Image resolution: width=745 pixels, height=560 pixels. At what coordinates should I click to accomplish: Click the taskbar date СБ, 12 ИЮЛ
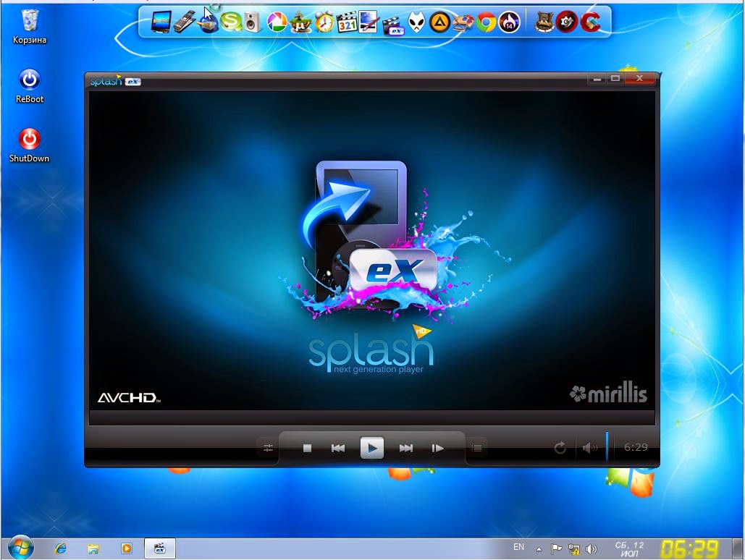tap(629, 549)
